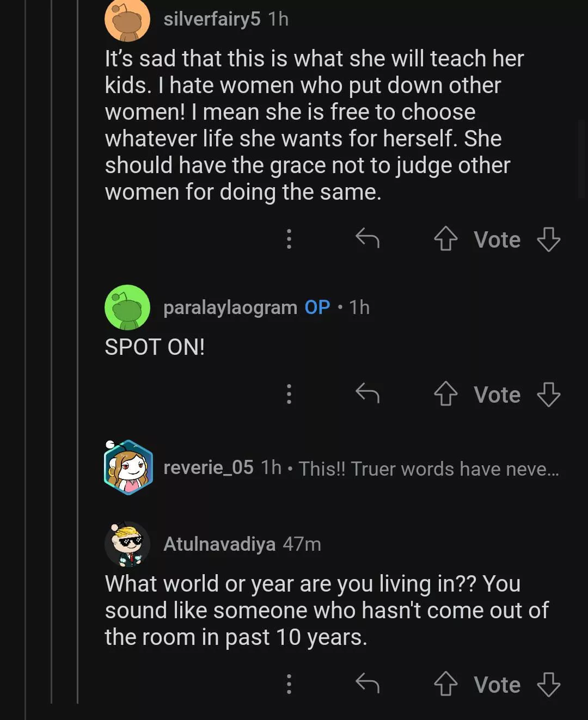The height and width of the screenshot is (720, 588).
Task: Open paralaylaogram's user profile
Action: coord(230,307)
